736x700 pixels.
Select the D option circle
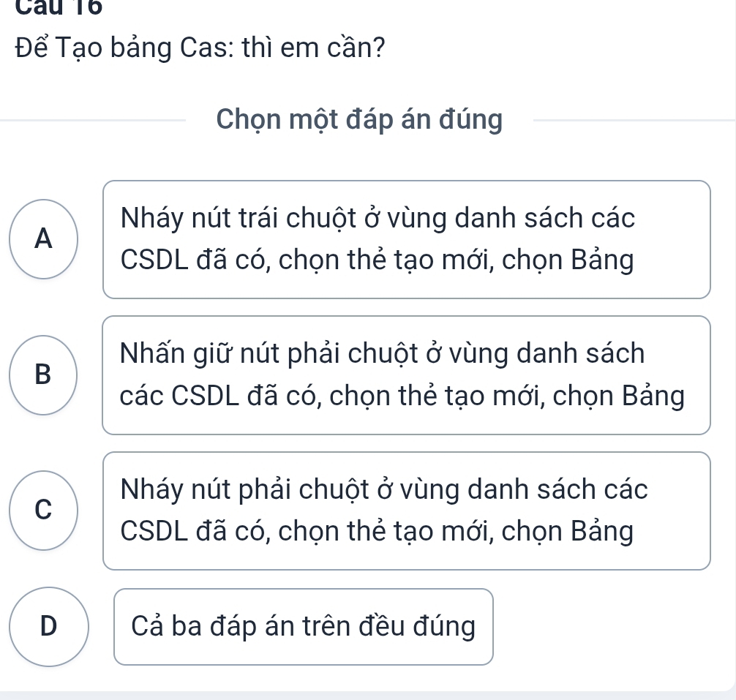tap(49, 626)
